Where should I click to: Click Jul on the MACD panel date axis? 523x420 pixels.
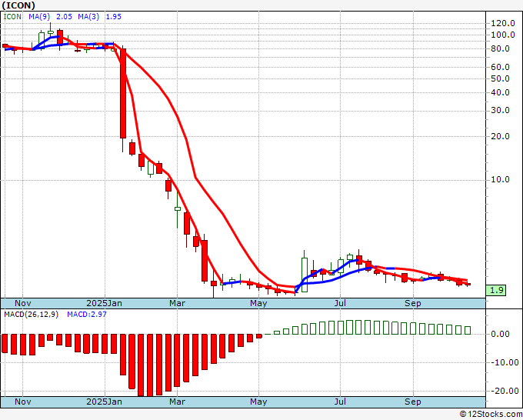point(340,402)
